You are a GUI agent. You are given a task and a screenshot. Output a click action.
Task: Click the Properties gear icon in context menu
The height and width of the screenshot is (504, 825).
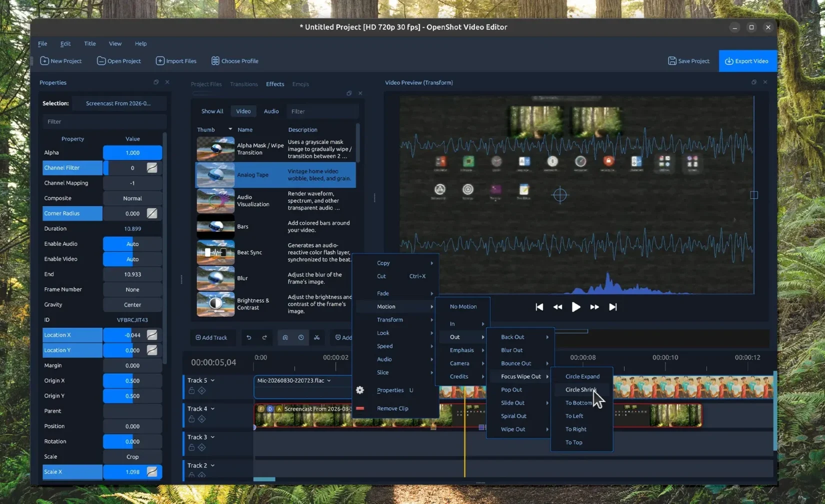click(360, 390)
